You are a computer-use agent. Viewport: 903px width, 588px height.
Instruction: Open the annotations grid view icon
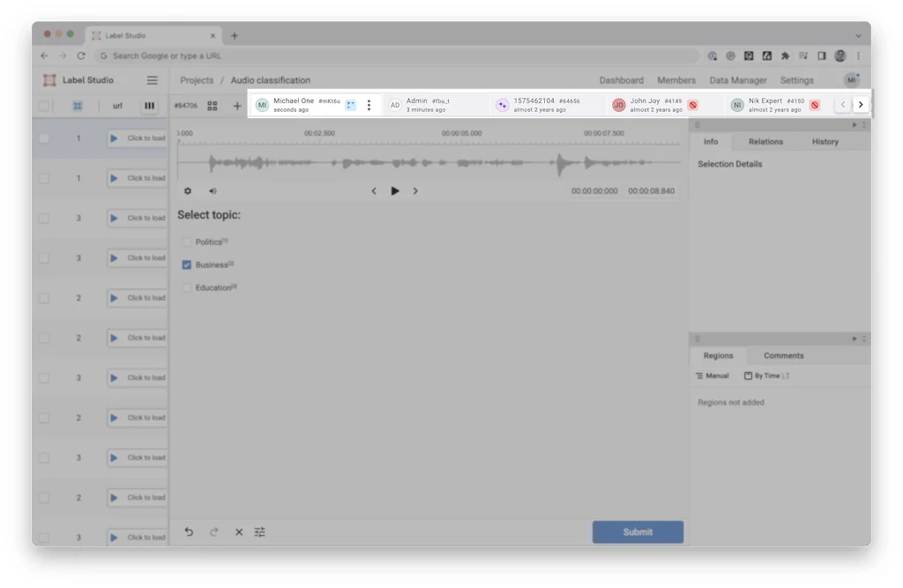213,106
